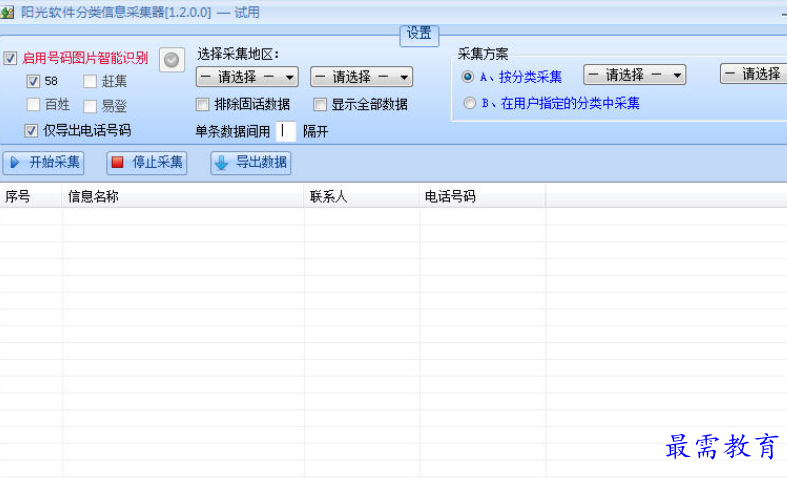This screenshot has width=787, height=478.
Task: Click the gray checkmark button beside 智能识别
Action: point(172,60)
